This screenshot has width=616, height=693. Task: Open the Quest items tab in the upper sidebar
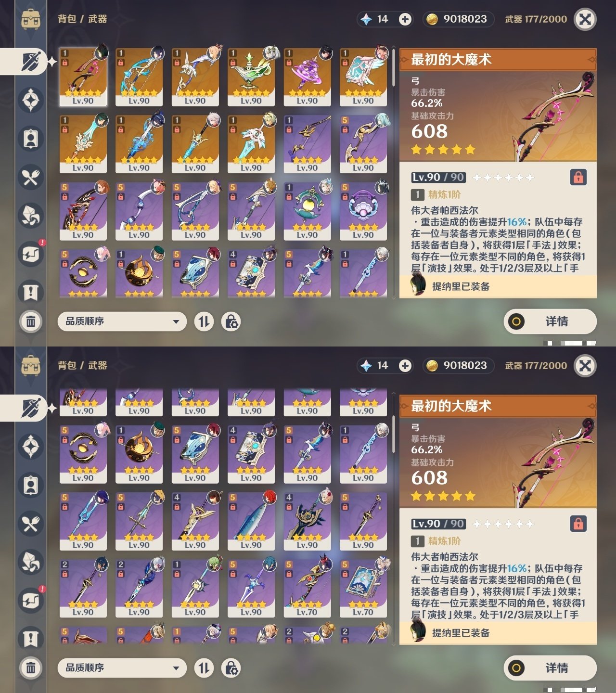(31, 292)
